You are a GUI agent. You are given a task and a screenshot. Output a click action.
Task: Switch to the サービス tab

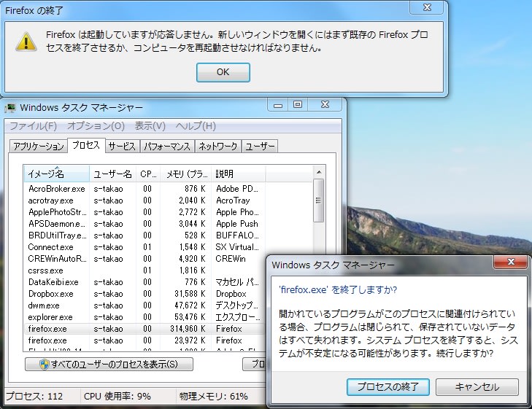tap(122, 147)
